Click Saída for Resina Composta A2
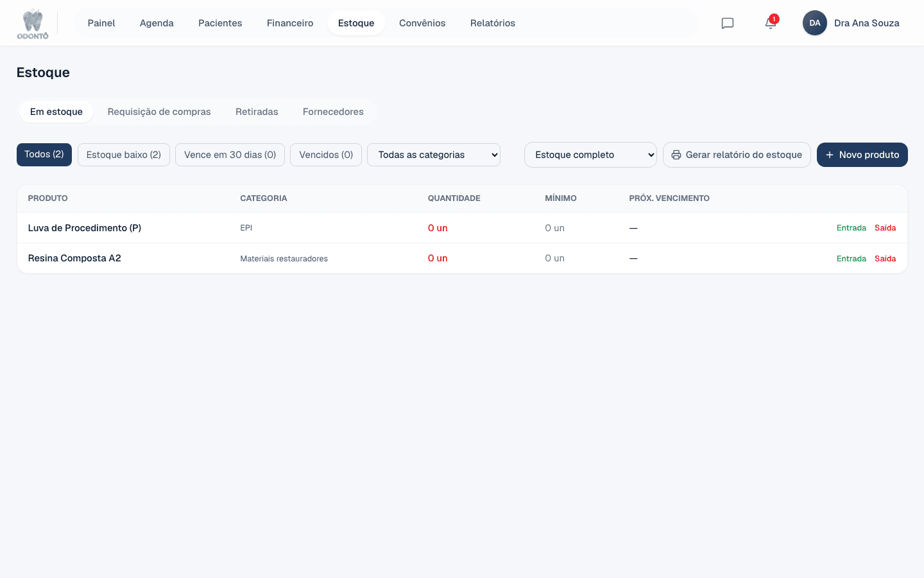The height and width of the screenshot is (578, 924). click(x=886, y=259)
